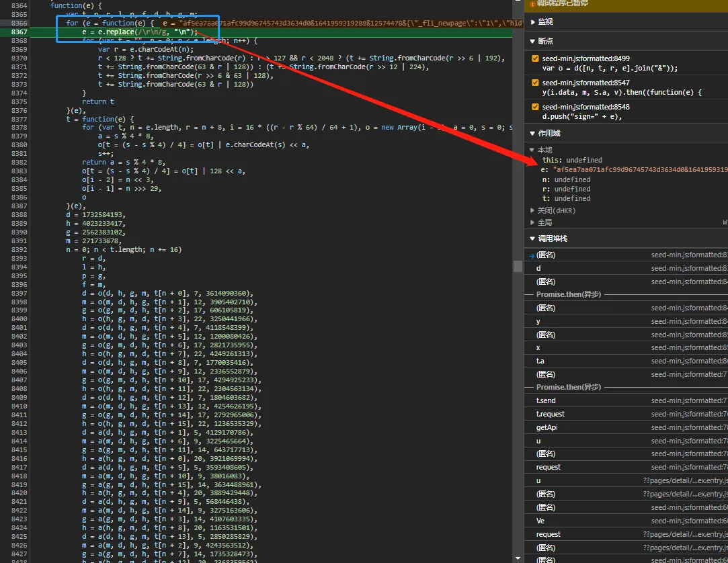Uncheck the seed-min.js:formatted:8499 breakpoint

coord(535,59)
